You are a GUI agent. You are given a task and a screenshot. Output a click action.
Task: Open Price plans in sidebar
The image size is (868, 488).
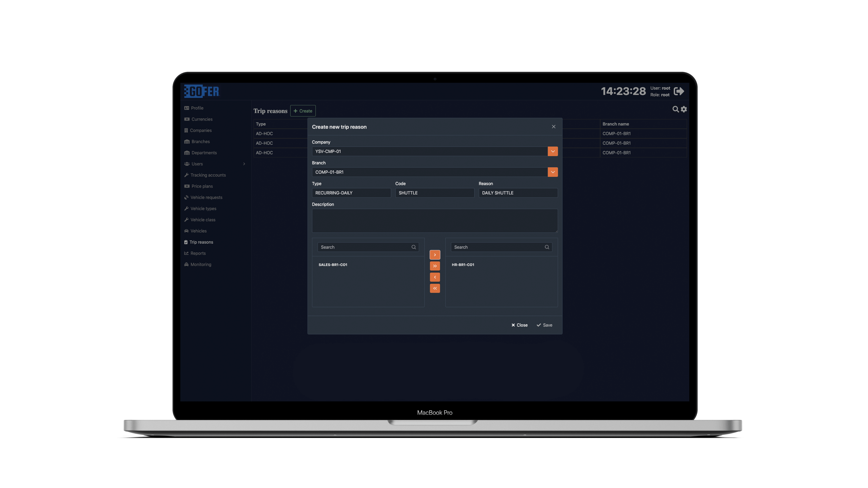198,186
